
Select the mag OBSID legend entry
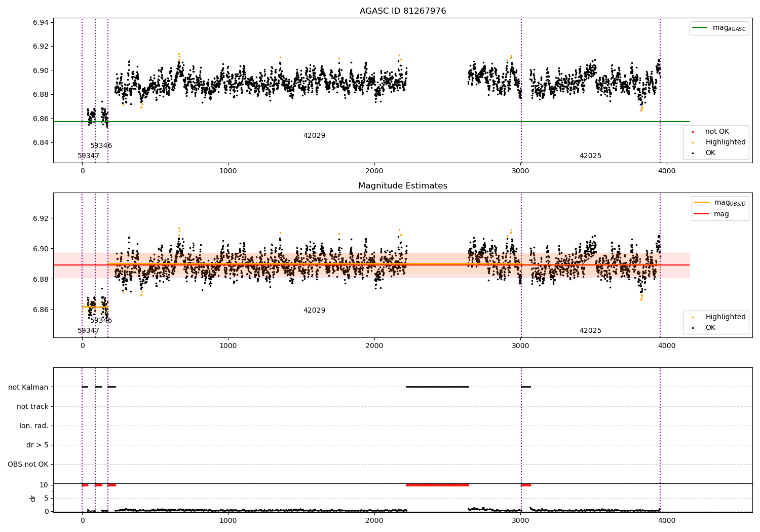[720, 203]
